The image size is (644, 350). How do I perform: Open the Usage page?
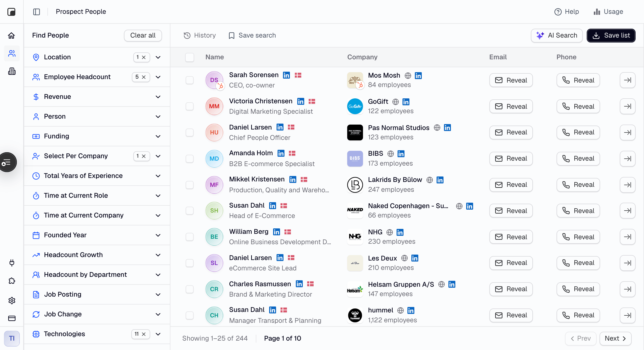pos(608,12)
